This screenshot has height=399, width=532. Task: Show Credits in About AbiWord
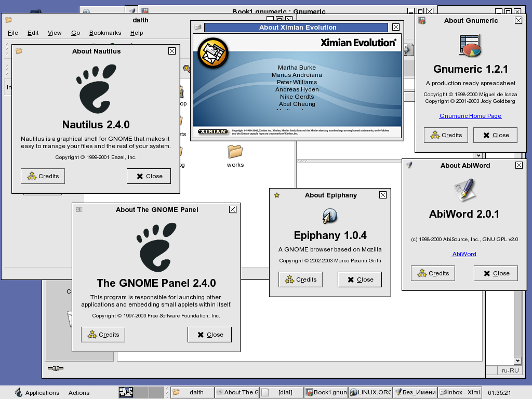433,273
